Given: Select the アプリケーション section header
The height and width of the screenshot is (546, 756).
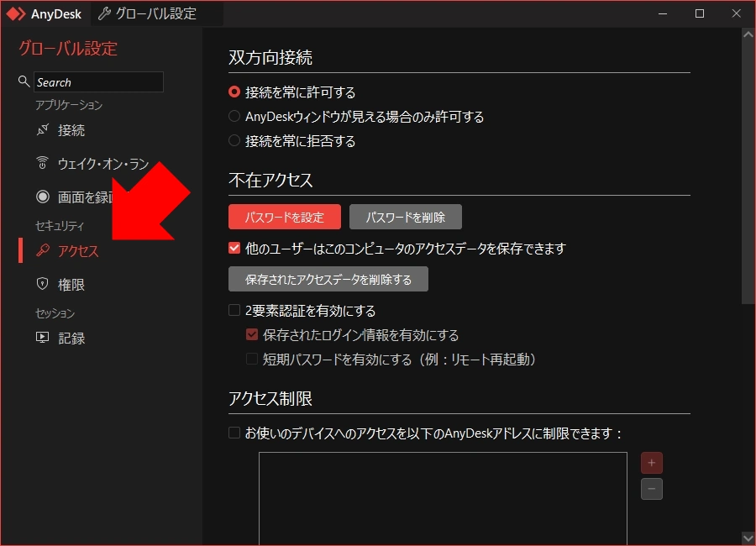Looking at the screenshot, I should click(70, 105).
